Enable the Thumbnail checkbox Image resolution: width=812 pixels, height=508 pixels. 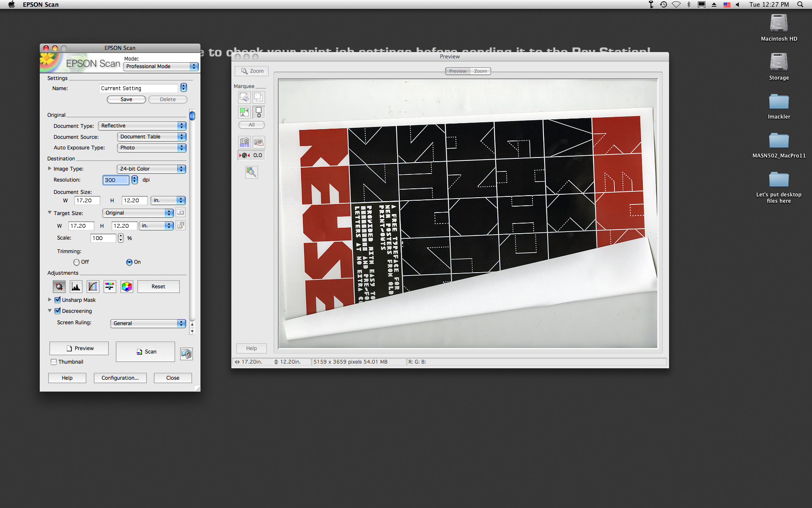(54, 362)
